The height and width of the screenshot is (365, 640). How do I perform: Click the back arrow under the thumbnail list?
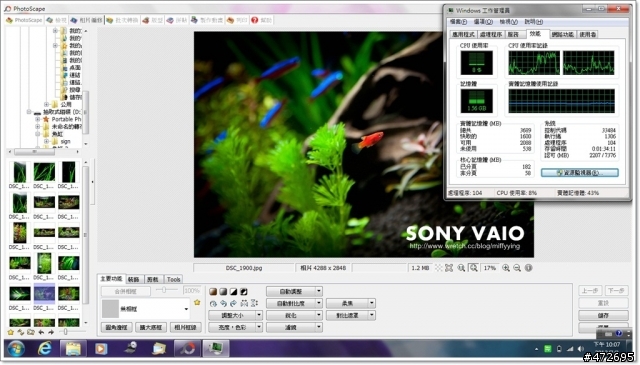pos(41,332)
